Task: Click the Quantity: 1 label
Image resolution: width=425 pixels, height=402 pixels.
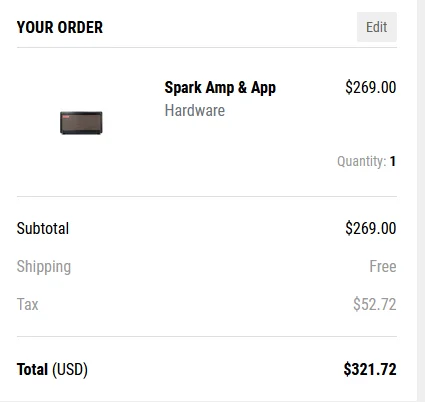Action: (366, 161)
